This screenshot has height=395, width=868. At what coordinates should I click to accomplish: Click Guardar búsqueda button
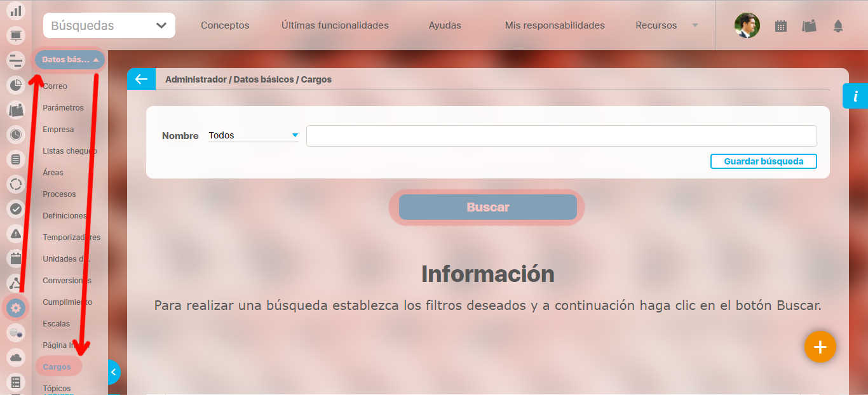763,161
